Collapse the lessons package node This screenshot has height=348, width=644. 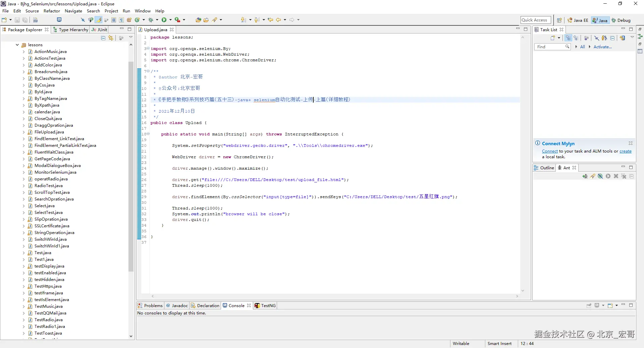click(17, 45)
